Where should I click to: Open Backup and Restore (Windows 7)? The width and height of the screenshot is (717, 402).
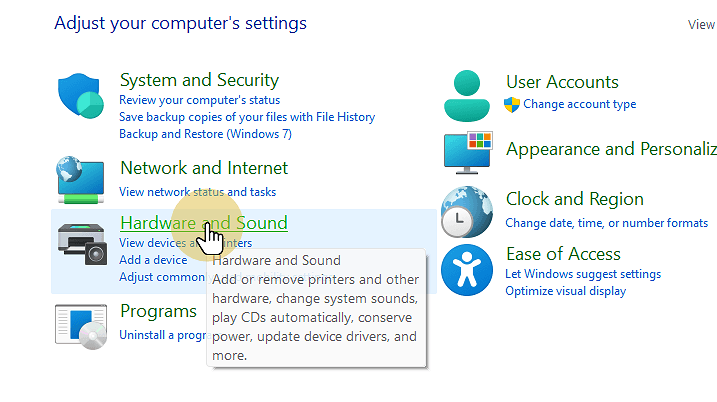[x=205, y=134]
